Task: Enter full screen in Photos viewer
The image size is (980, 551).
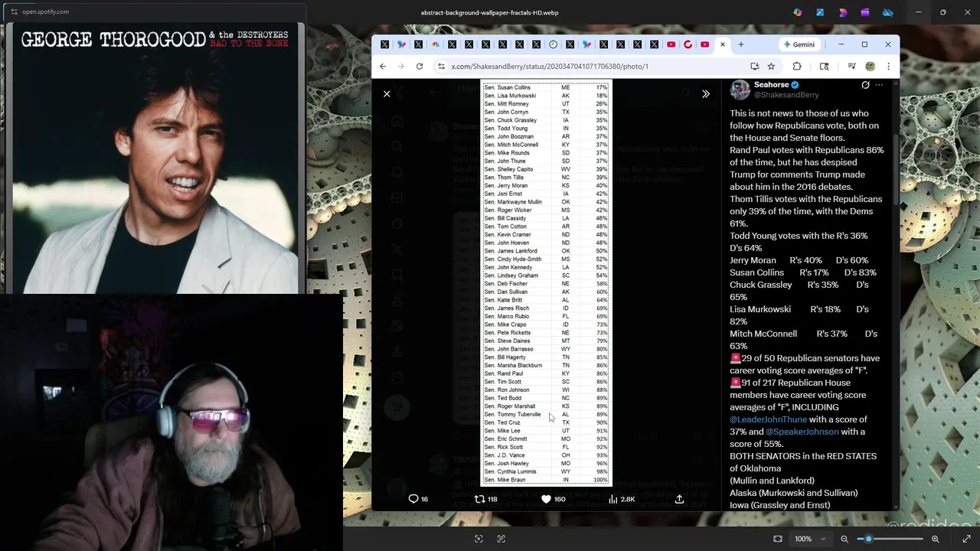Action: [966, 539]
